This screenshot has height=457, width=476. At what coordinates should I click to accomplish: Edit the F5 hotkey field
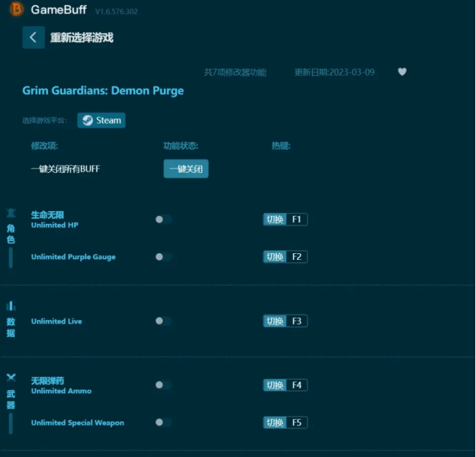tap(296, 423)
